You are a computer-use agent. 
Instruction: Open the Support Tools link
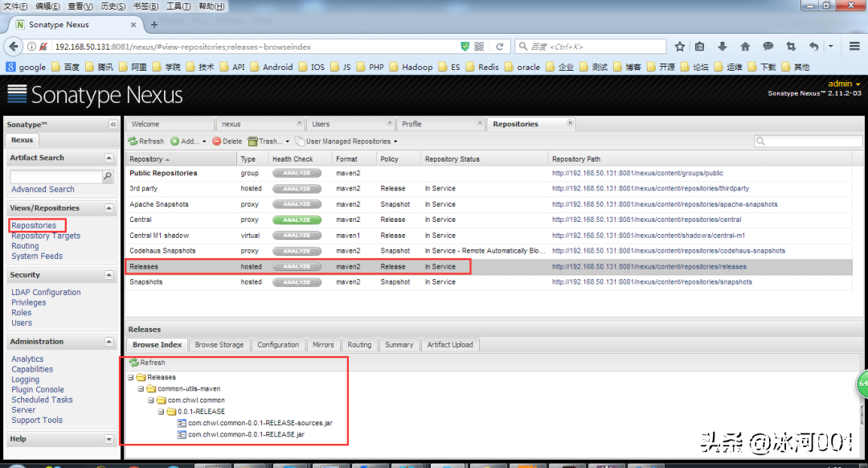coord(37,421)
